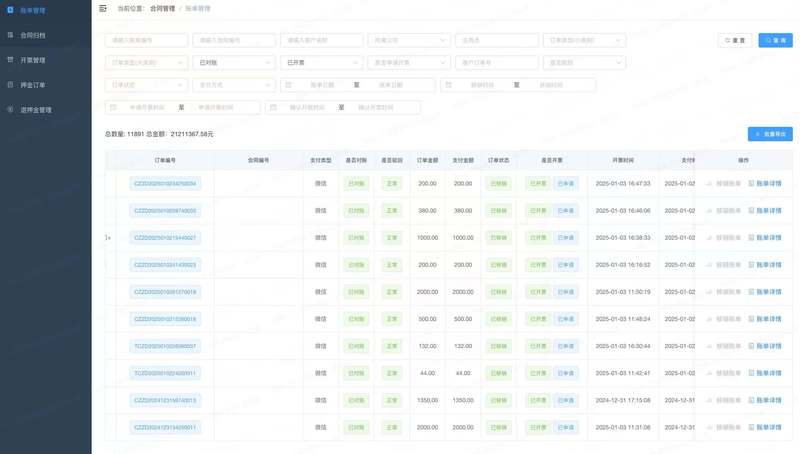Open order number CZZD20250103234750034
This screenshot has width=800, height=454.
(x=165, y=184)
